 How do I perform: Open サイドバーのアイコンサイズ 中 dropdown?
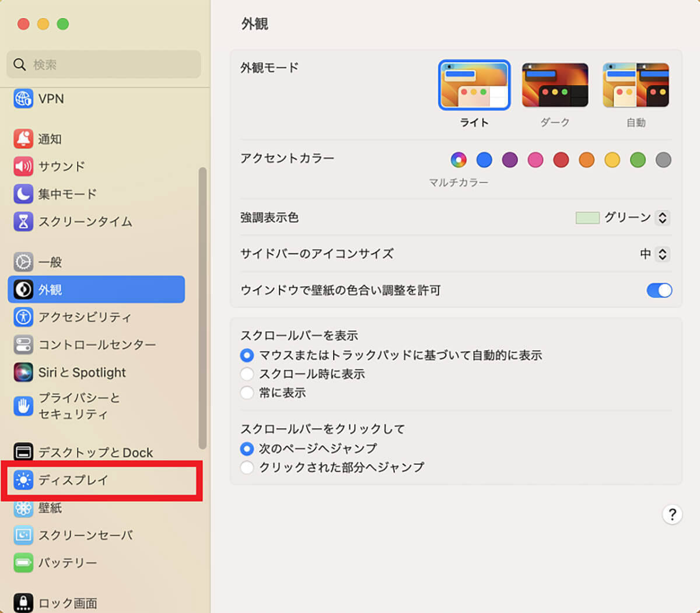662,254
